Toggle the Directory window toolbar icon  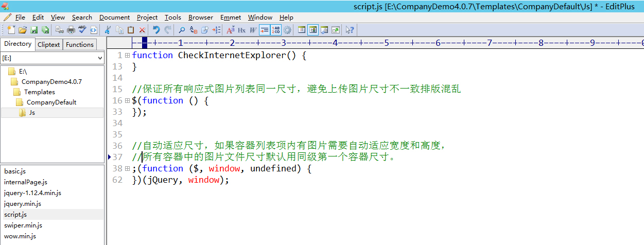coord(312,30)
